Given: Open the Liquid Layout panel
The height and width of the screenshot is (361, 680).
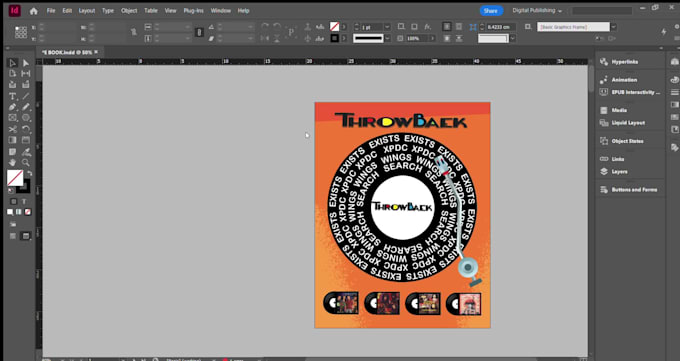Looking at the screenshot, I should pyautogui.click(x=628, y=123).
